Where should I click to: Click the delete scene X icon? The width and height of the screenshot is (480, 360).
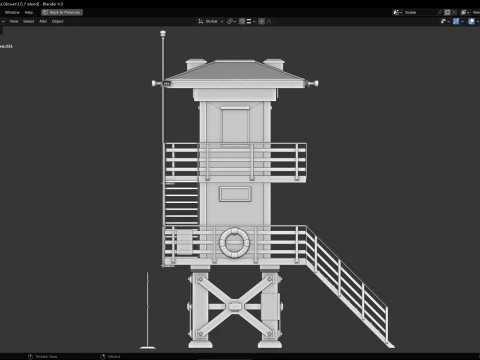454,12
